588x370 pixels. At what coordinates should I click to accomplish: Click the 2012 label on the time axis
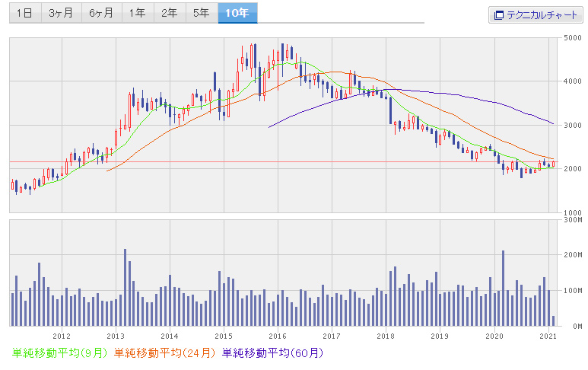click(x=62, y=335)
